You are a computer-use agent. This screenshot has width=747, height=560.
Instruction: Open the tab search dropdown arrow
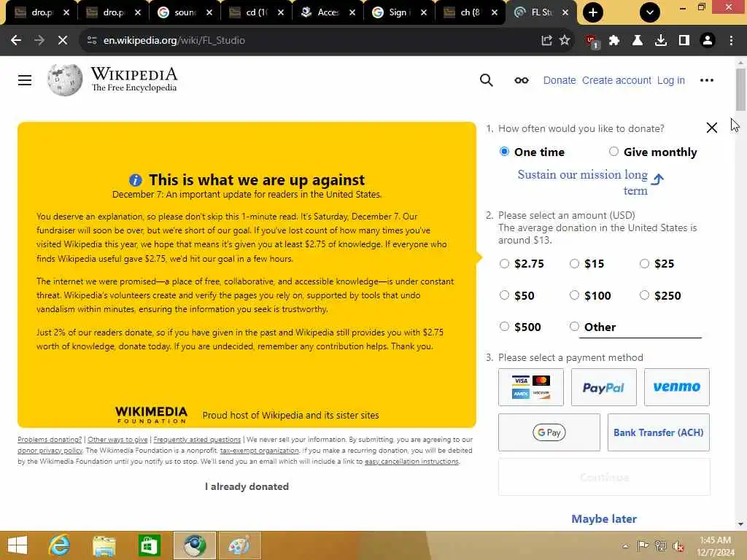click(x=649, y=12)
